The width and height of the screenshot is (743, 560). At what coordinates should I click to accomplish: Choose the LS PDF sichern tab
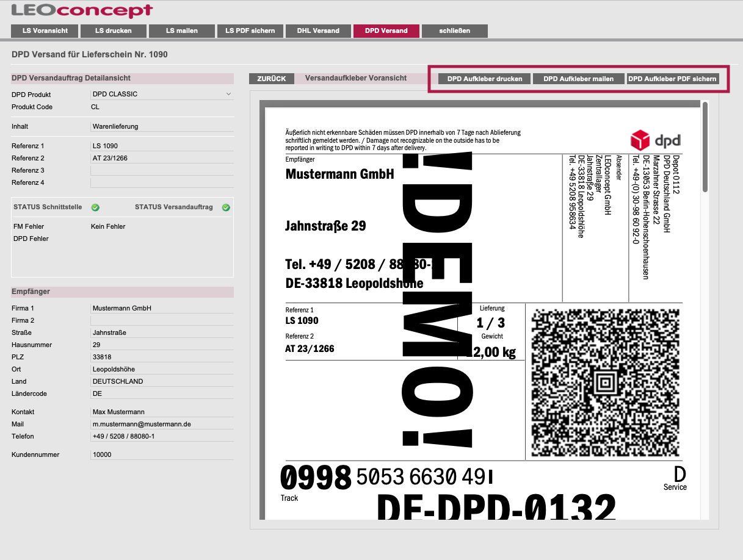(x=250, y=31)
